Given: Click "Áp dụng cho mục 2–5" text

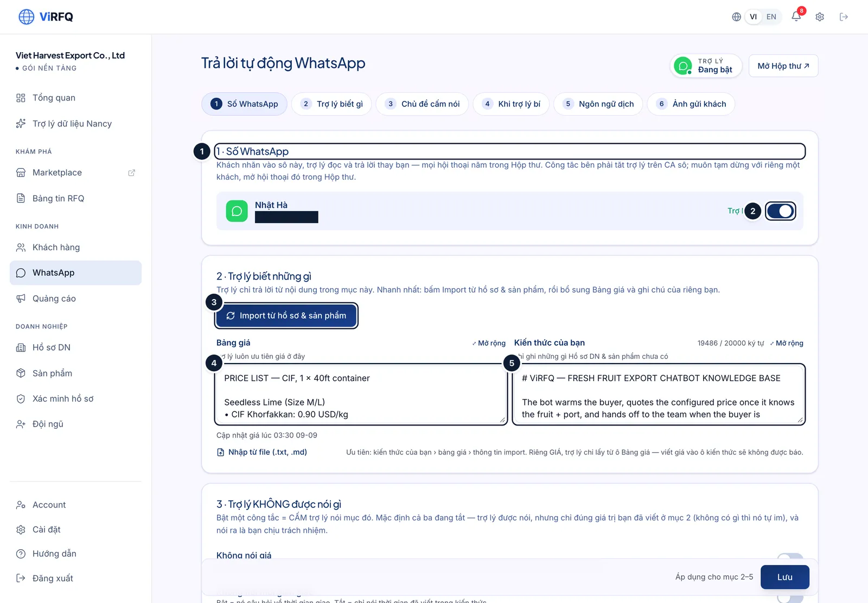Looking at the screenshot, I should point(714,577).
